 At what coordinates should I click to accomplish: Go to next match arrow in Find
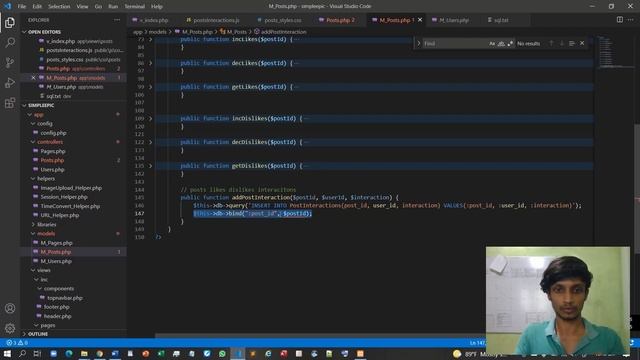point(562,43)
